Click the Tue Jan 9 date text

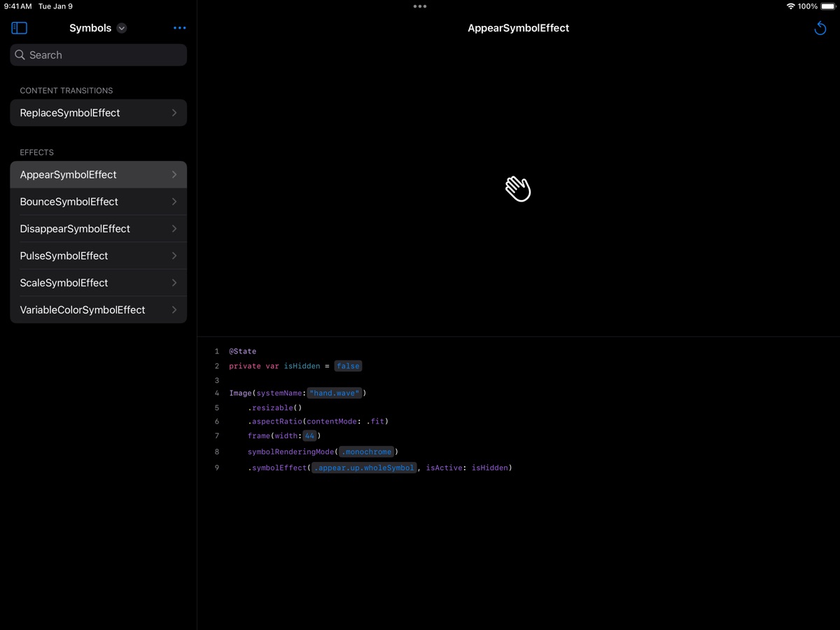click(55, 6)
